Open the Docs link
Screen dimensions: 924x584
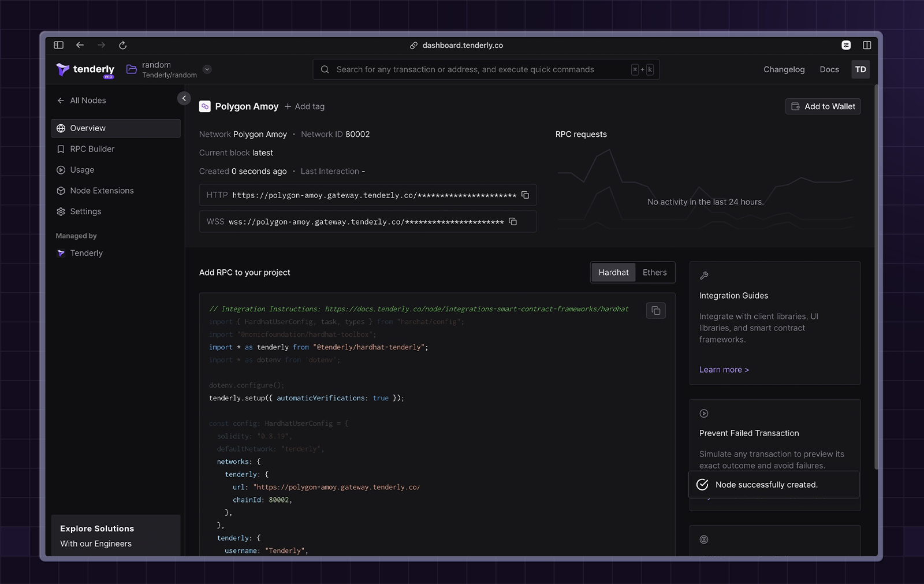click(x=829, y=69)
